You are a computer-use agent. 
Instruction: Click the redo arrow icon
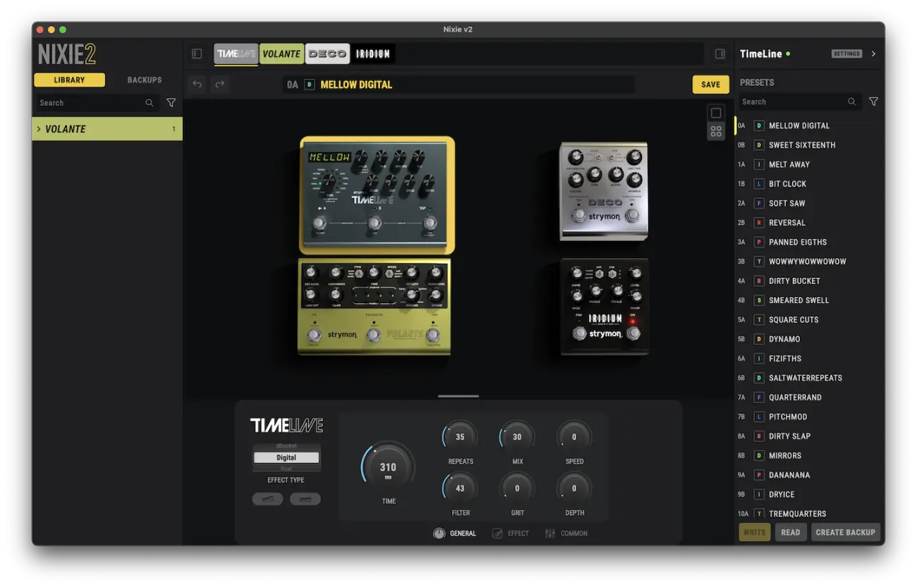tap(219, 85)
